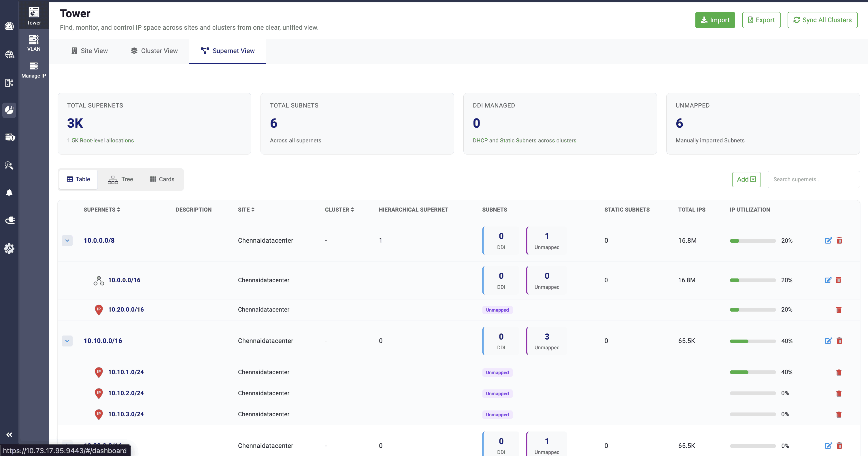Delete the 10.20.0.0/16 subnet
Image resolution: width=868 pixels, height=456 pixels.
point(839,310)
